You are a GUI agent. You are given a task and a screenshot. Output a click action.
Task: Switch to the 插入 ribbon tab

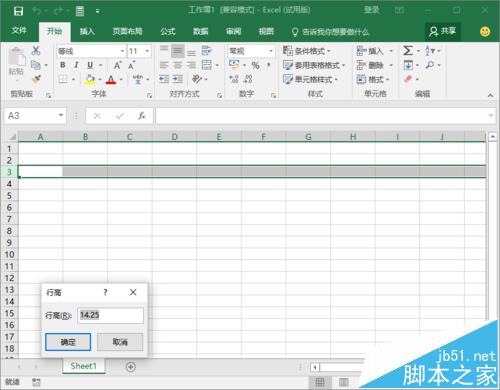tap(87, 31)
